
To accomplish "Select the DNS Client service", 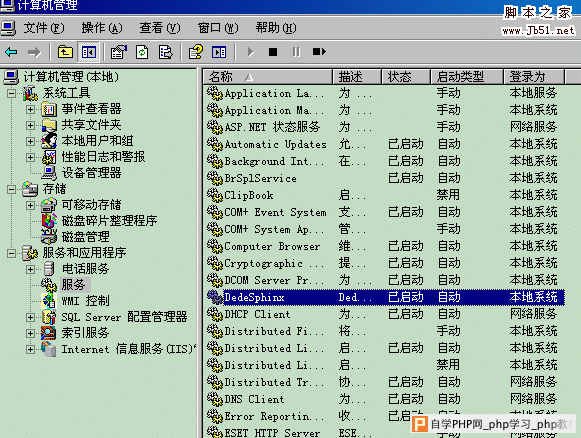I will pyautogui.click(x=385, y=399).
